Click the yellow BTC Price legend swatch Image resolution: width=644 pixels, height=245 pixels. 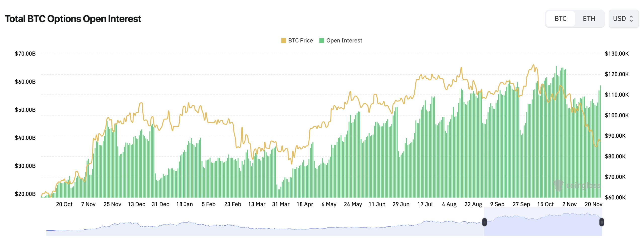pos(284,40)
